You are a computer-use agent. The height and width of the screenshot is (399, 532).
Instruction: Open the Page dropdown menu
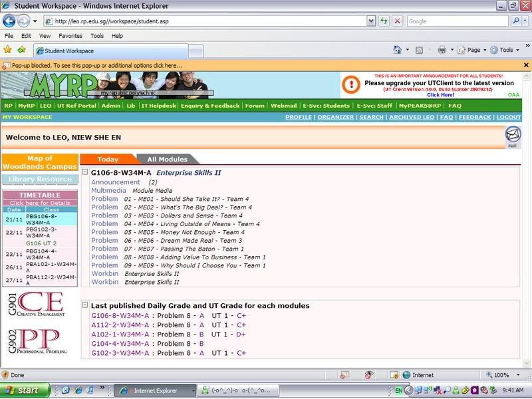tap(473, 50)
